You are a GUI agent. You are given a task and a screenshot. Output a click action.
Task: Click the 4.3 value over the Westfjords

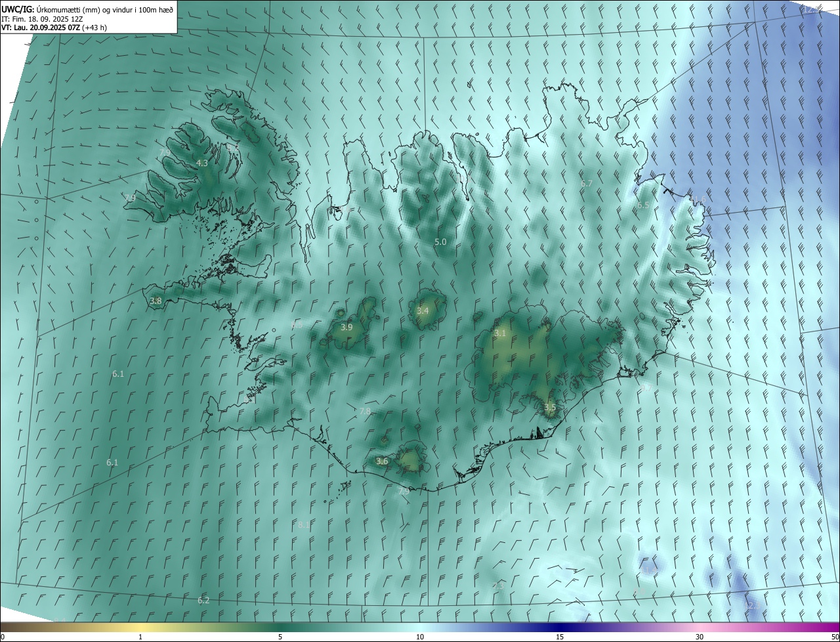pyautogui.click(x=202, y=163)
